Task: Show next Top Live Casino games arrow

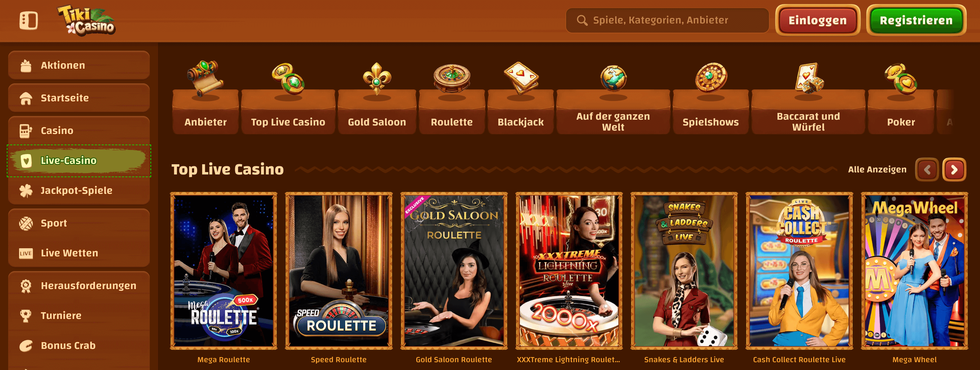Action: pyautogui.click(x=954, y=170)
